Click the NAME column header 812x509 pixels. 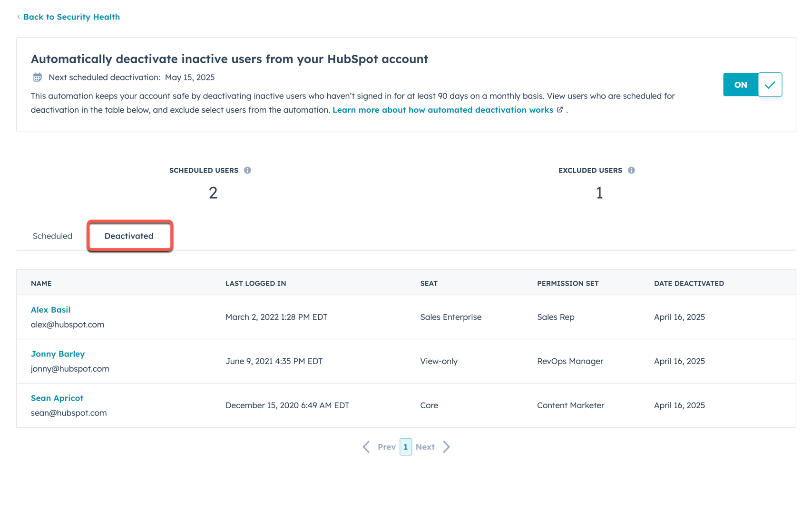pyautogui.click(x=41, y=283)
